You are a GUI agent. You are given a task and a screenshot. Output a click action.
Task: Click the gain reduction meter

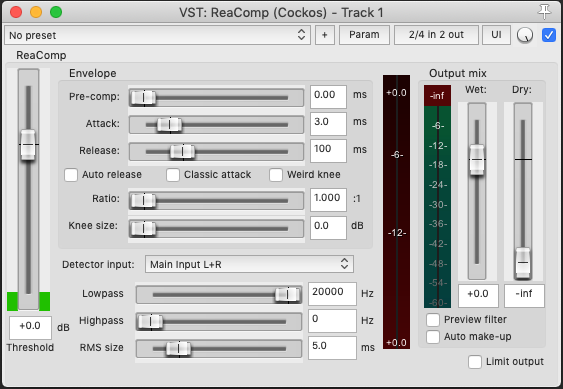coord(396,212)
